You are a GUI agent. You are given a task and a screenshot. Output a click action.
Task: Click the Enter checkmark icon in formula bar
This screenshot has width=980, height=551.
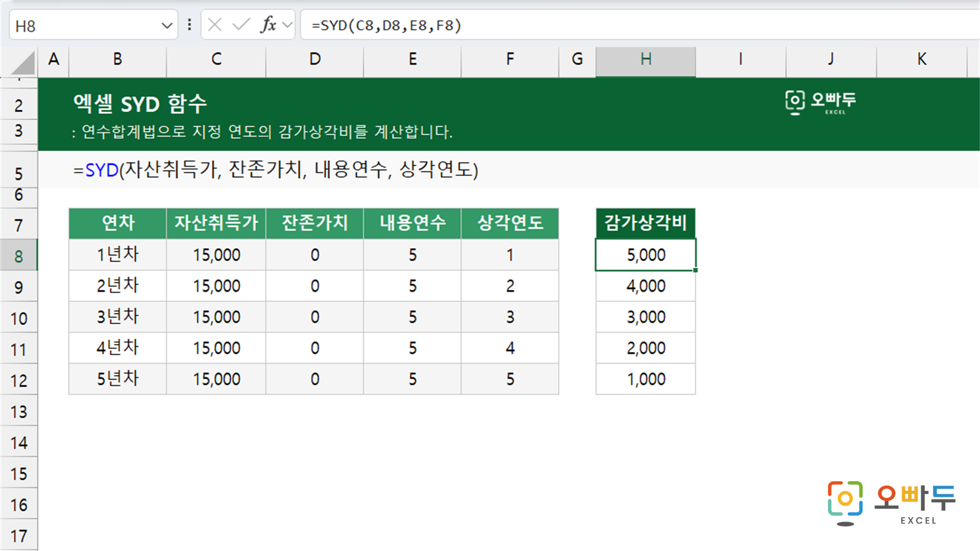241,24
